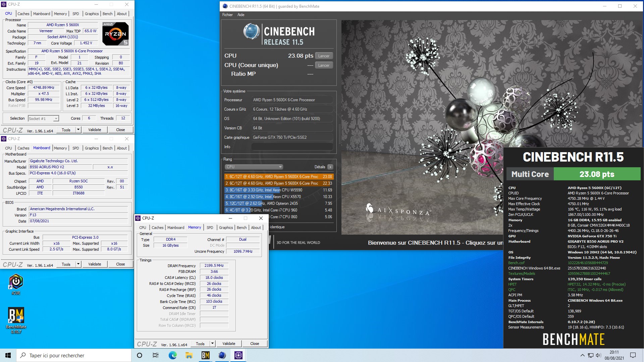Click Close in the Memory CPU-Z window
The image size is (644, 362).
pos(255,344)
